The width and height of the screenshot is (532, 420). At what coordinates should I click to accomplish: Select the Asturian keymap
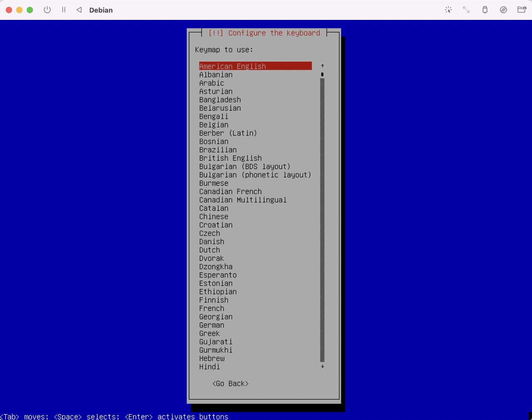[216, 91]
